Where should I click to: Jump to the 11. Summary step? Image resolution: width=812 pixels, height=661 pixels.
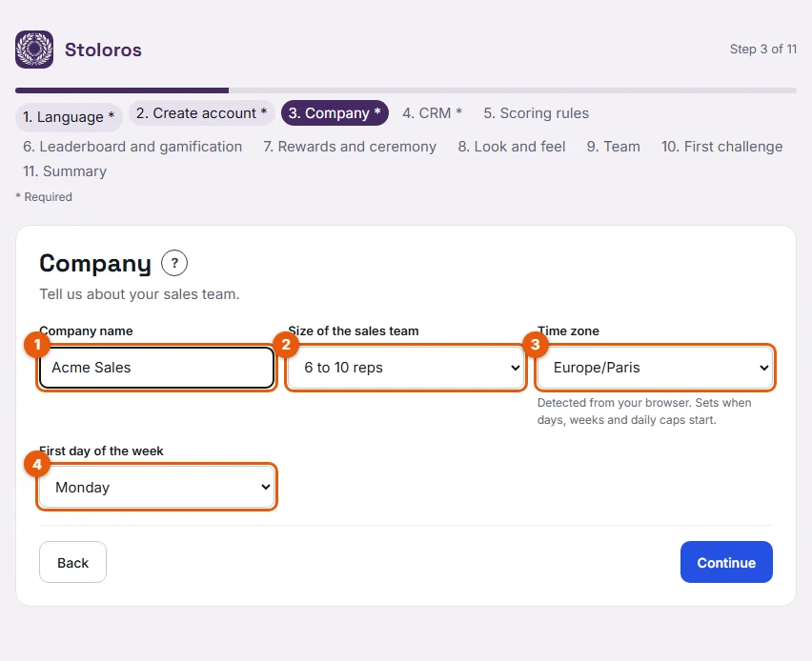point(65,171)
